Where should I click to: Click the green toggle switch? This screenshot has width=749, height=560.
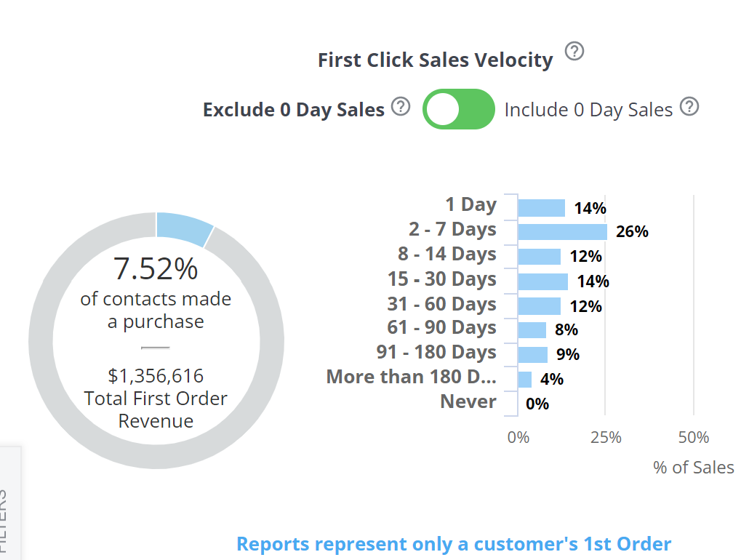pyautogui.click(x=459, y=108)
